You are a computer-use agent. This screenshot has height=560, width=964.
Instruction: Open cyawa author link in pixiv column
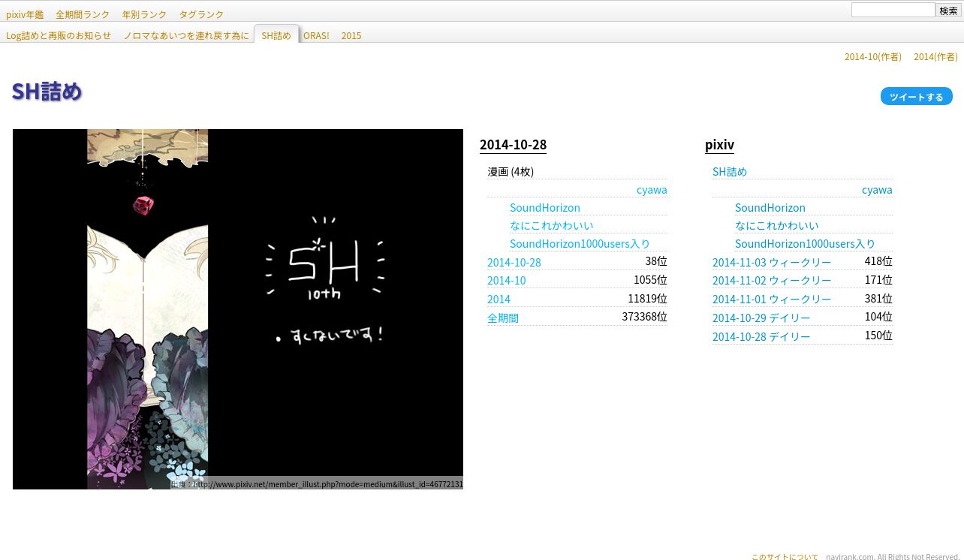877,189
